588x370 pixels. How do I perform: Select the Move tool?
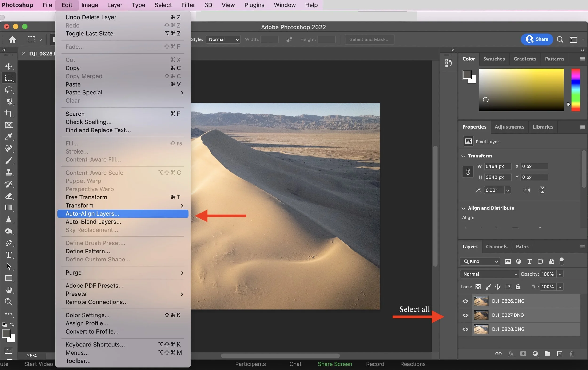(x=9, y=66)
